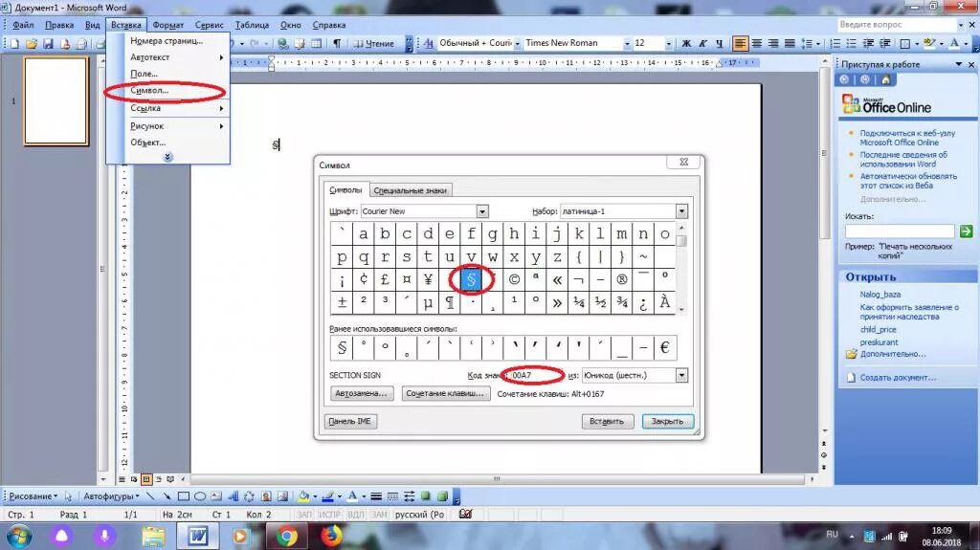Select the § symbol in the character grid

471,279
